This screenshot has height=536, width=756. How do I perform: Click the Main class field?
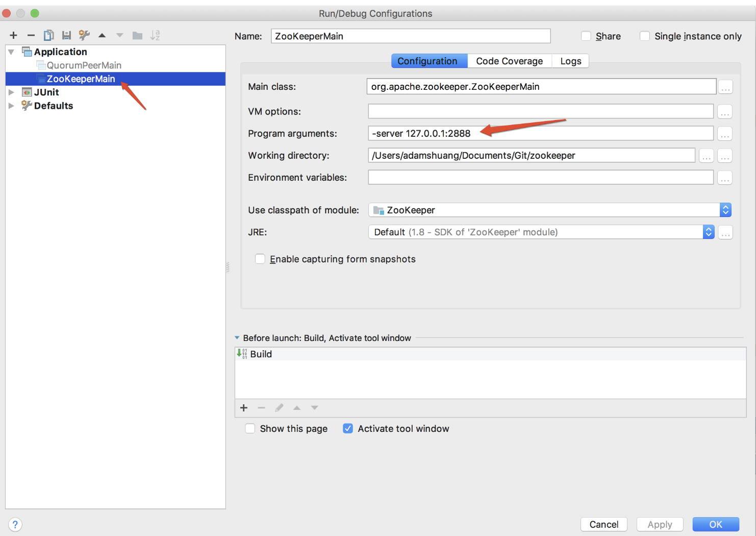pos(541,86)
